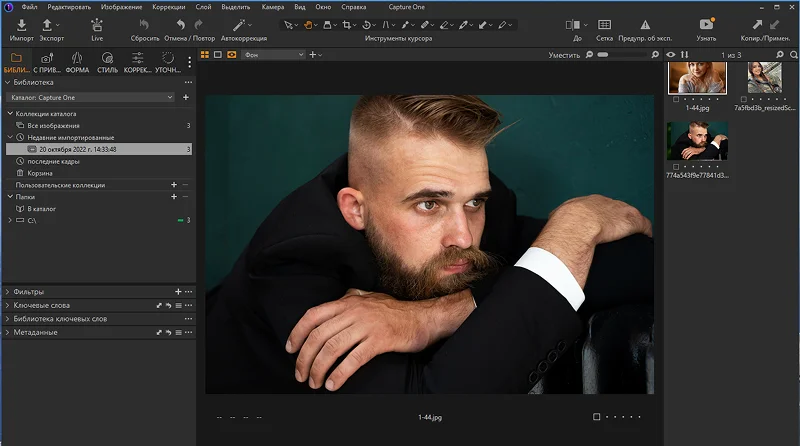Open the Узнать learning icon
This screenshot has width=800, height=446.
point(706,24)
